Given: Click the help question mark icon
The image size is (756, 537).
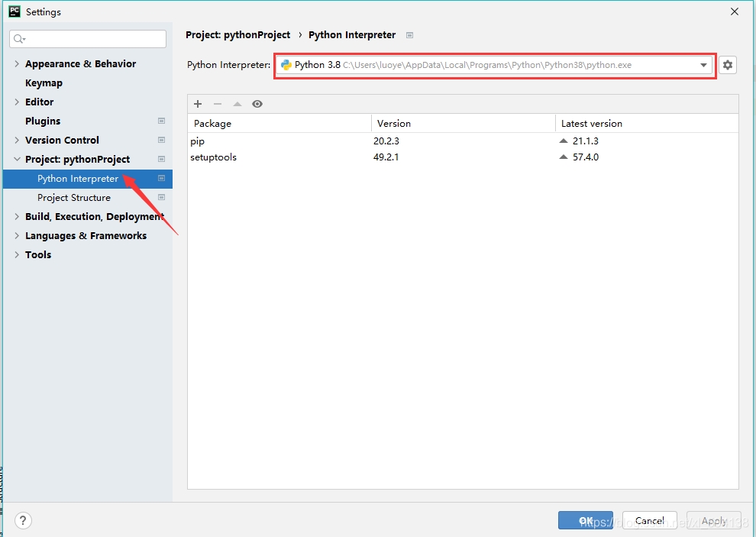Looking at the screenshot, I should (23, 520).
